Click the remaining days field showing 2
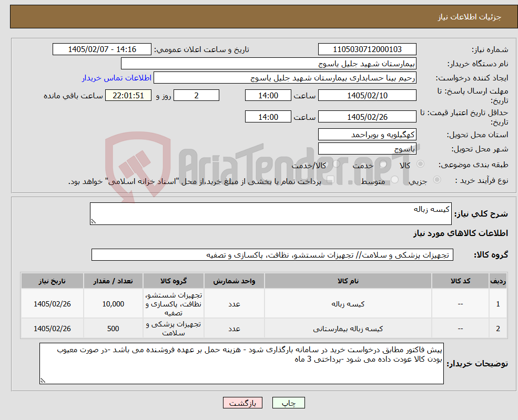The image size is (518, 420). (196, 96)
